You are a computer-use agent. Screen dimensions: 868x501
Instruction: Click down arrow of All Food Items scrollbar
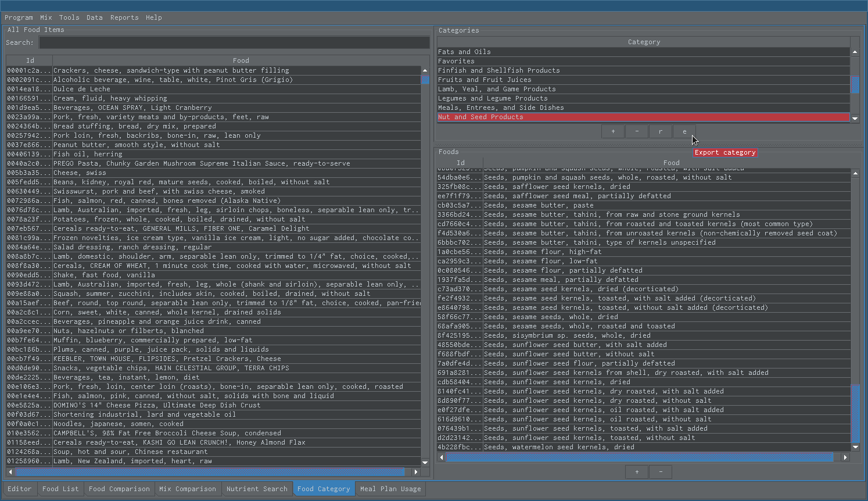point(425,463)
